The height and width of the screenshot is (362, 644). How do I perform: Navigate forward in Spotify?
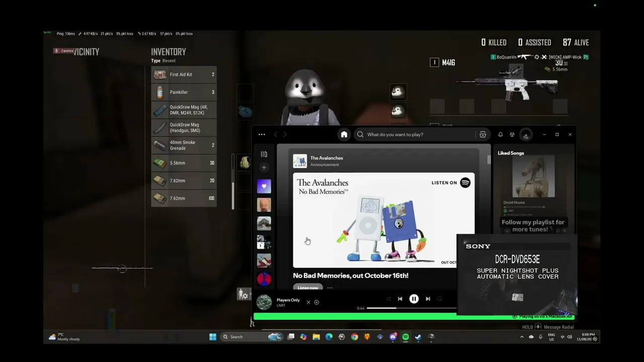[x=285, y=134]
